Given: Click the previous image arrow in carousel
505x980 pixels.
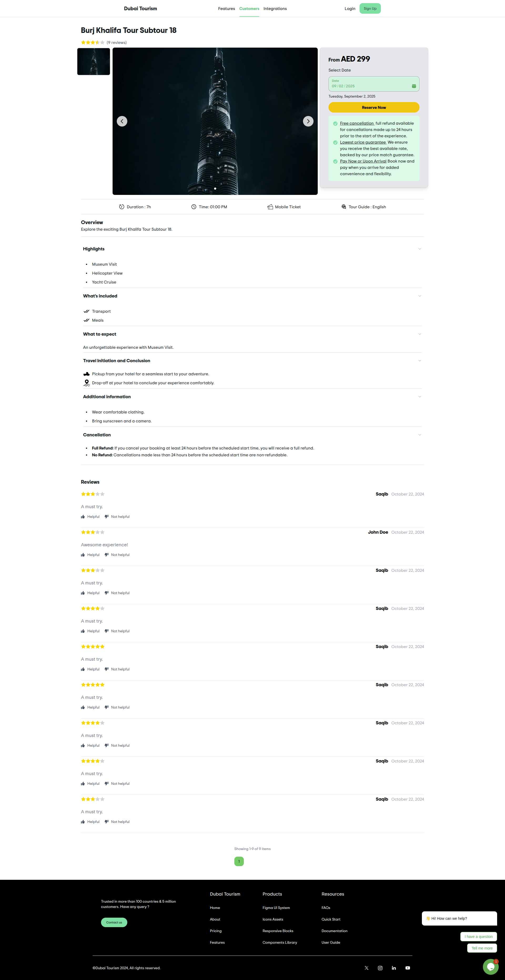Looking at the screenshot, I should [122, 121].
